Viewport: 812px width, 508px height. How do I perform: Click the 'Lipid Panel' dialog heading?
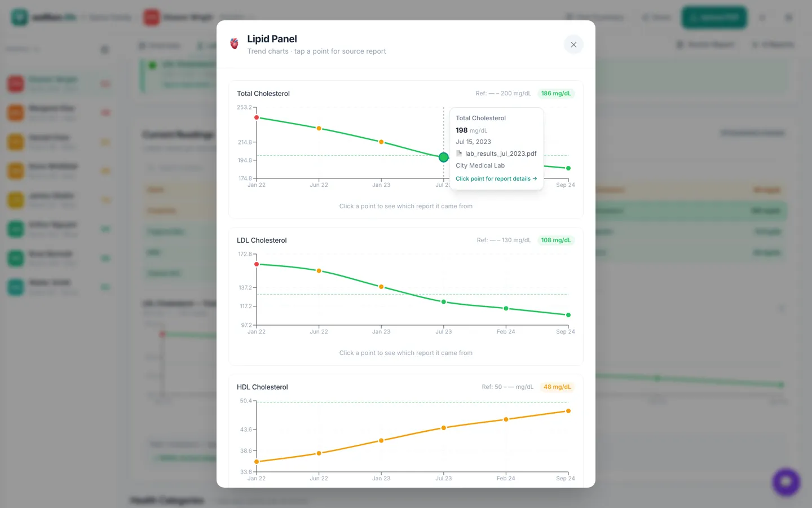point(272,39)
